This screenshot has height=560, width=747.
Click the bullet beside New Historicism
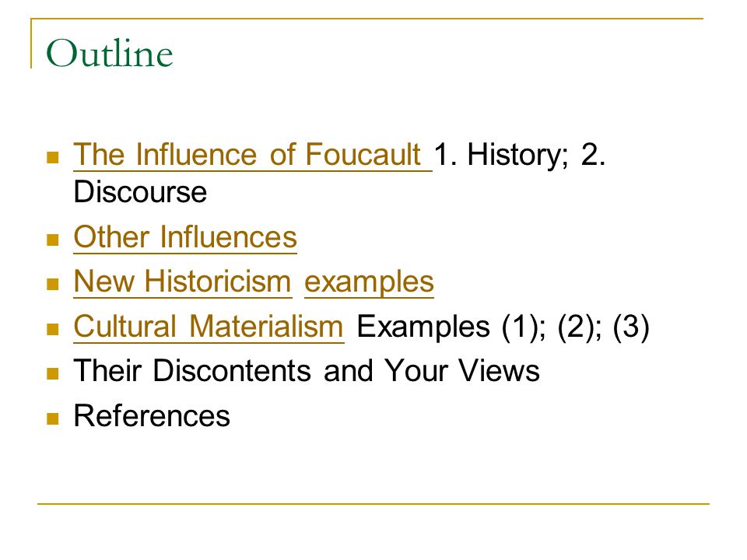coord(53,285)
